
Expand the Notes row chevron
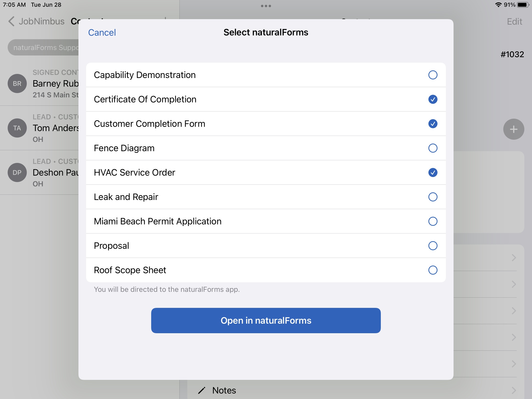click(514, 390)
